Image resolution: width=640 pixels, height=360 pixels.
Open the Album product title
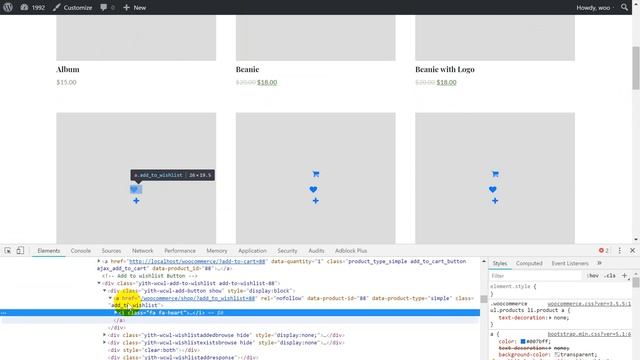coord(68,69)
